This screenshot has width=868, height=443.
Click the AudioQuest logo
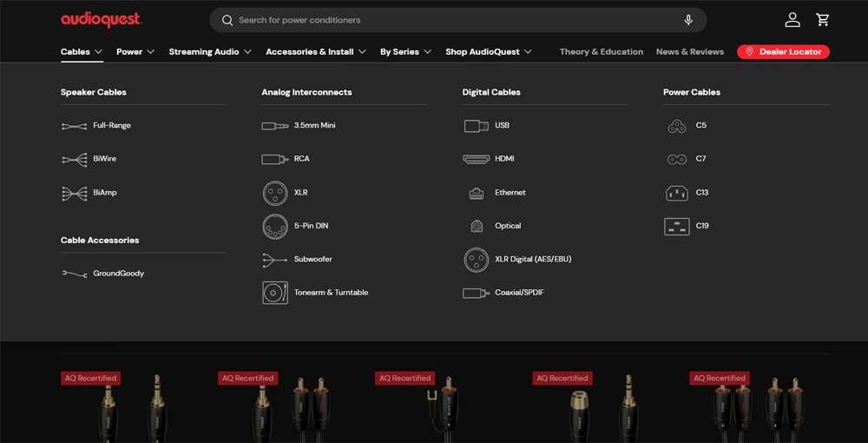coord(102,20)
